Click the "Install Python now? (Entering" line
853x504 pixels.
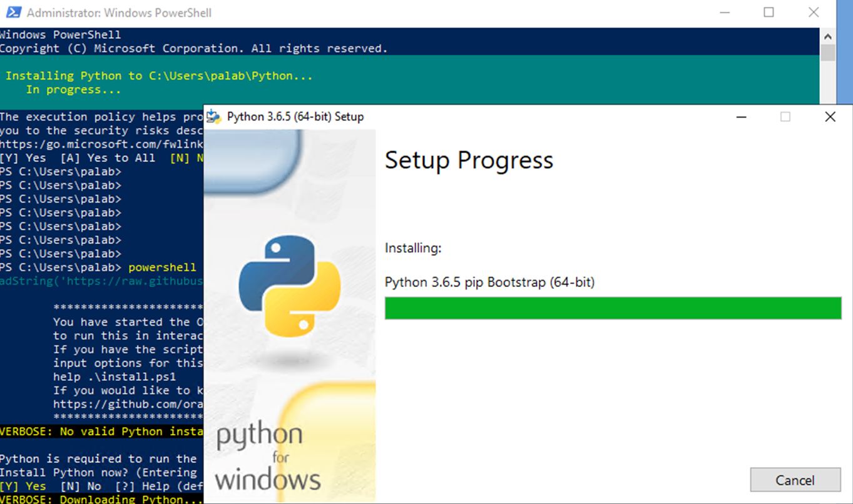[x=98, y=472]
